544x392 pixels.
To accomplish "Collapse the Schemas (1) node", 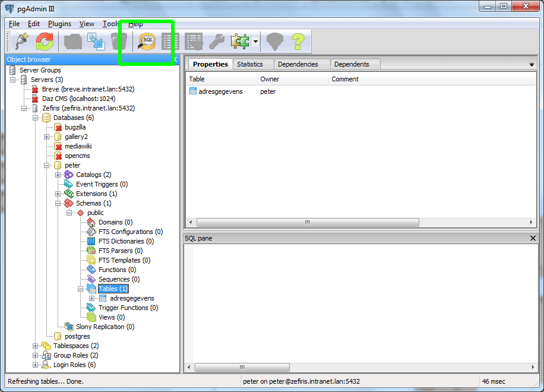I will [x=58, y=203].
